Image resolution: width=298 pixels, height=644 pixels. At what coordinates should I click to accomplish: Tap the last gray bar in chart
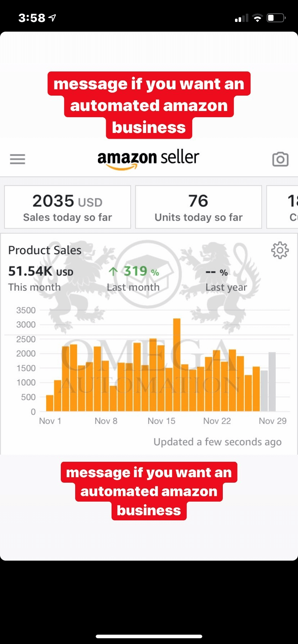point(272,382)
